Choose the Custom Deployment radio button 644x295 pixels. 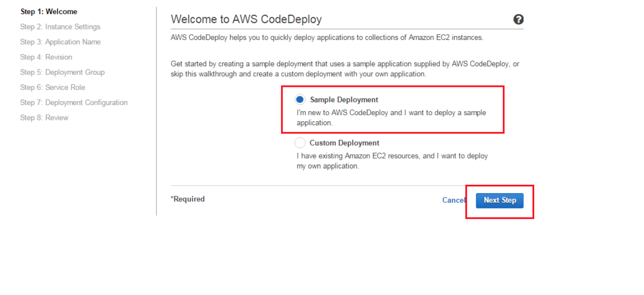[x=300, y=143]
